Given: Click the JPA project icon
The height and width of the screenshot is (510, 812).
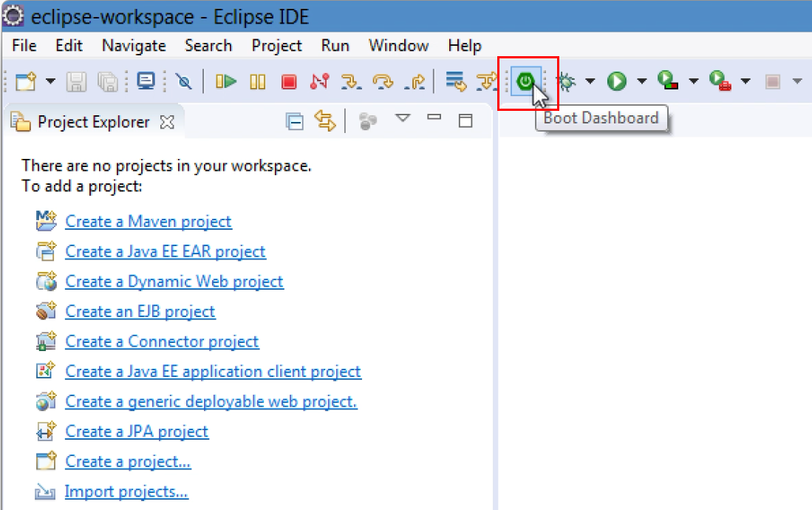Looking at the screenshot, I should (x=46, y=431).
